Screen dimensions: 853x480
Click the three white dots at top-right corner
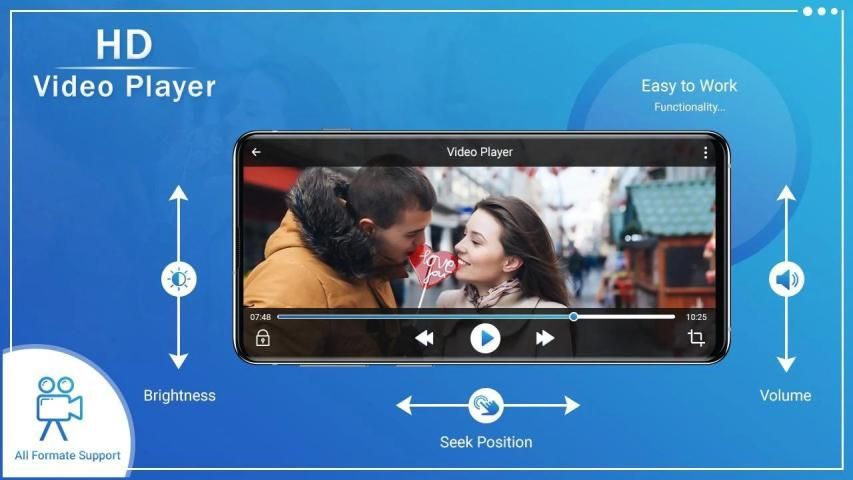click(820, 11)
